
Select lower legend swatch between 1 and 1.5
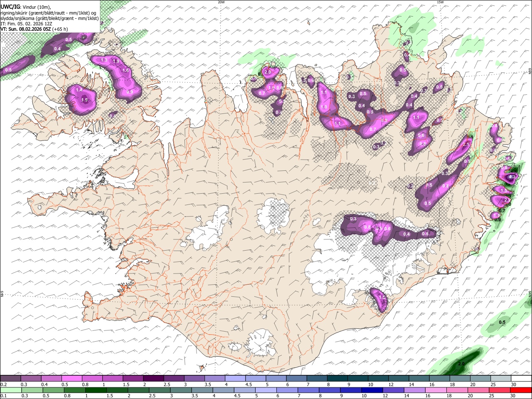point(96,390)
